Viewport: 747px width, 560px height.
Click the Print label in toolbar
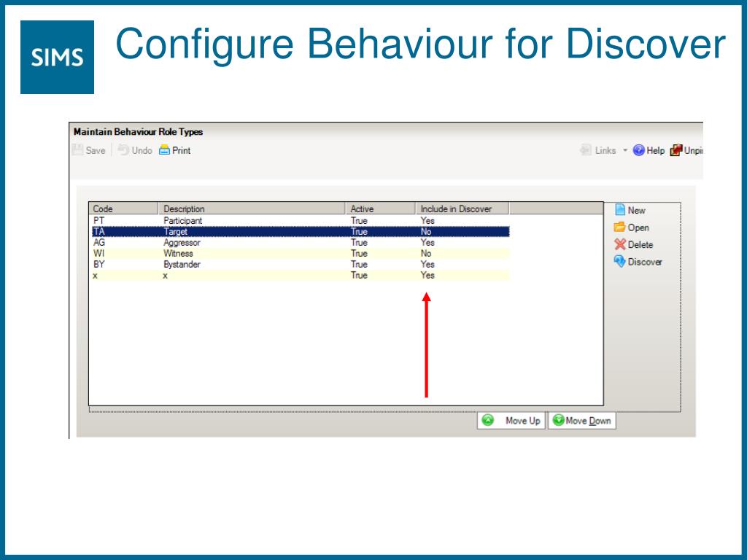(x=181, y=150)
